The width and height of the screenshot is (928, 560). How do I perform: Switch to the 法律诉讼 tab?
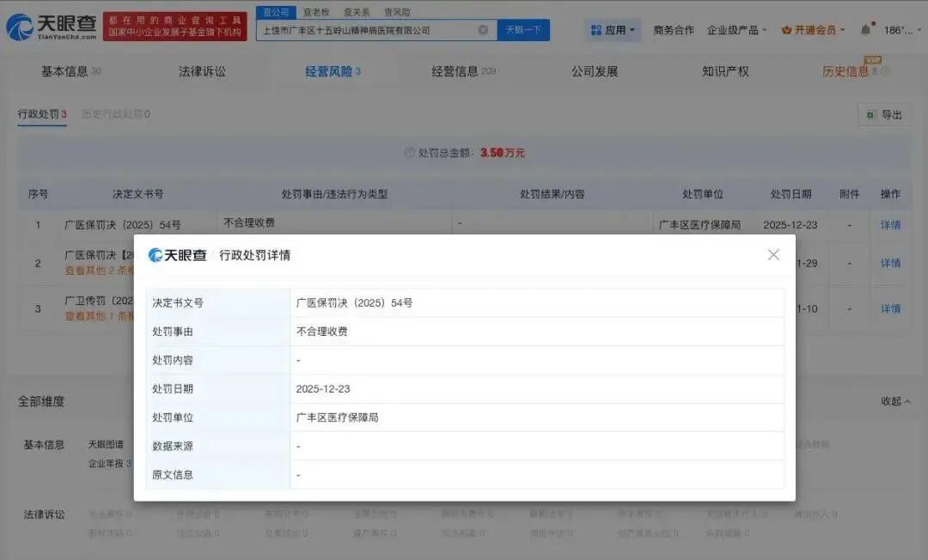[202, 71]
